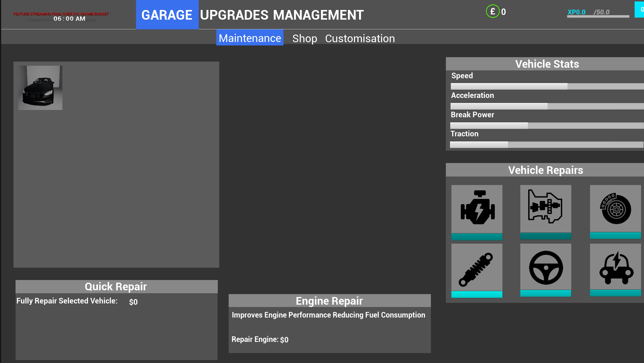Select the brake disc repair icon

tap(615, 209)
